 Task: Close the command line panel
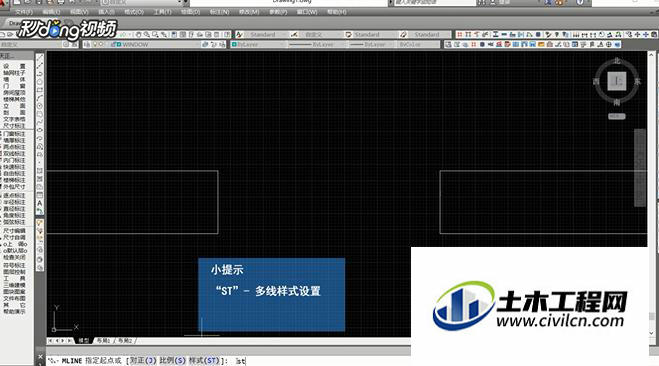pyautogui.click(x=40, y=356)
